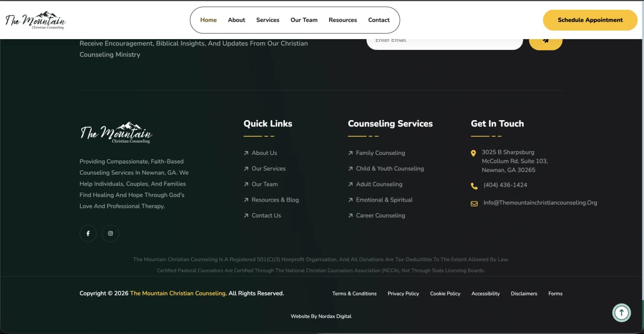Click the scroll-to-top arrow button
644x334 pixels.
(x=621, y=313)
